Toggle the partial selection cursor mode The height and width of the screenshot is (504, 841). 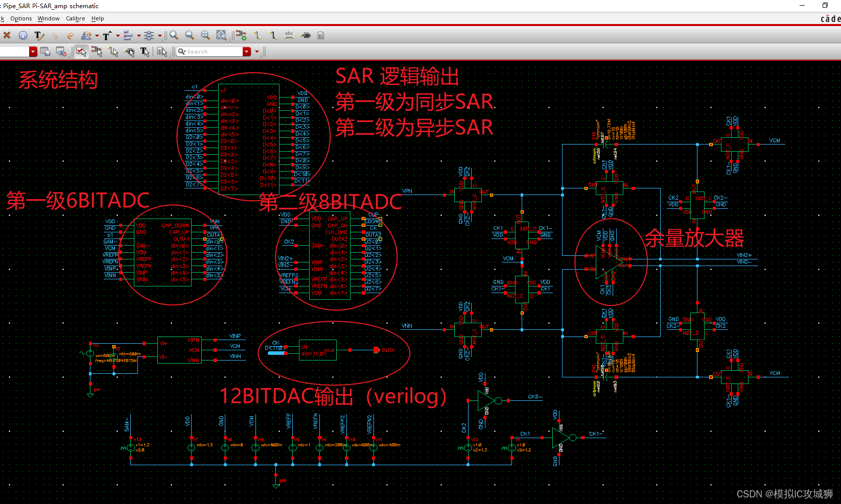[97, 51]
